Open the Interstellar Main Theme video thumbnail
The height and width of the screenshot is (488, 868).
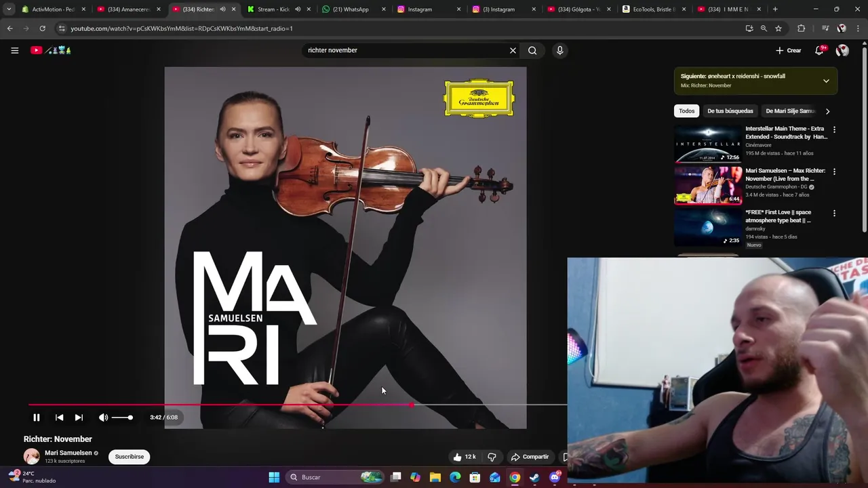[x=708, y=144]
